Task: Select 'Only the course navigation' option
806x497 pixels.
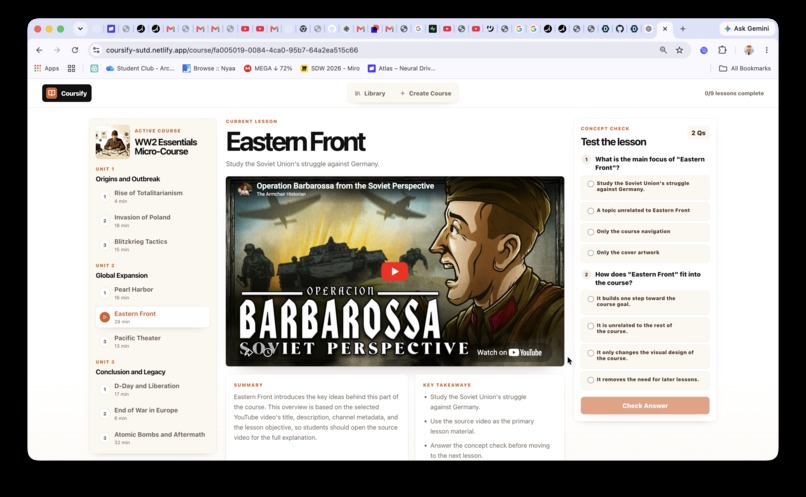Action: tap(645, 232)
